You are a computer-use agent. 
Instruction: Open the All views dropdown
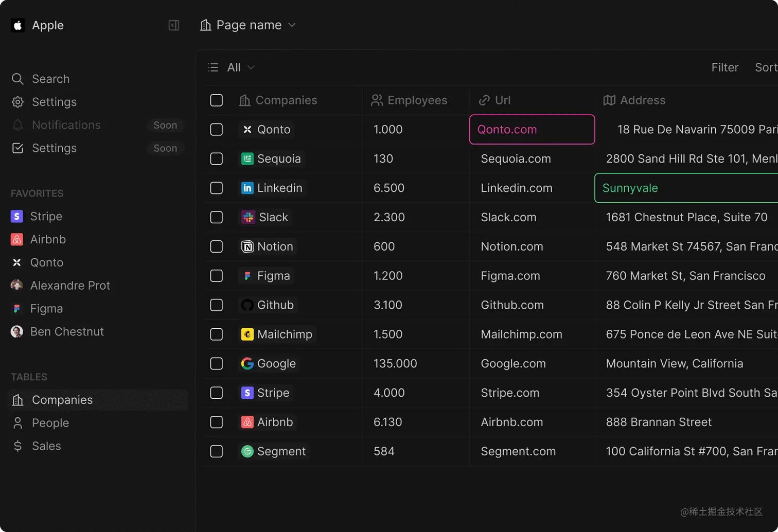coord(232,67)
